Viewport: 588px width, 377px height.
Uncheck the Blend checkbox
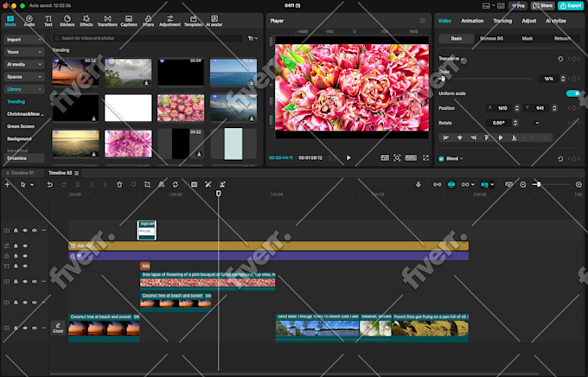click(x=441, y=159)
